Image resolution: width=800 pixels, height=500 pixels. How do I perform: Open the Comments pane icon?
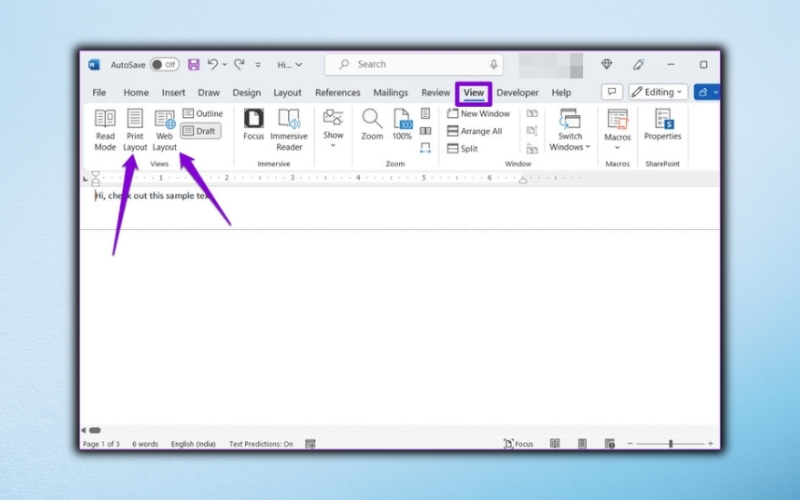click(612, 92)
